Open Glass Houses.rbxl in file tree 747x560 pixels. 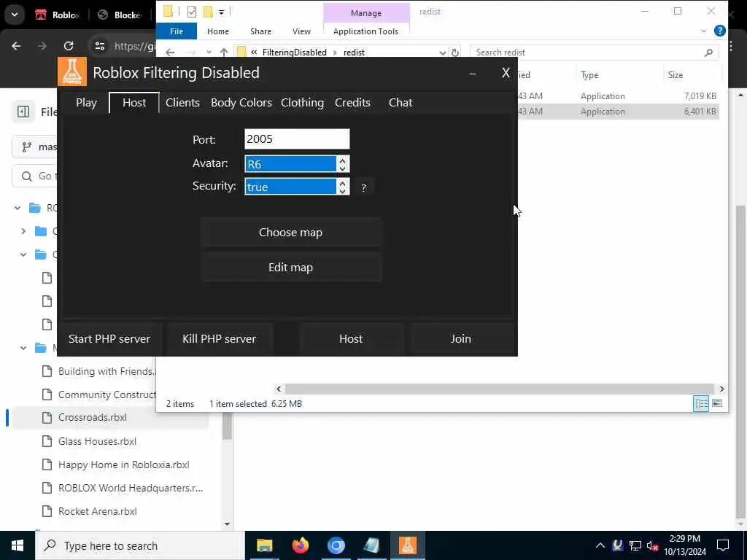coord(97,441)
